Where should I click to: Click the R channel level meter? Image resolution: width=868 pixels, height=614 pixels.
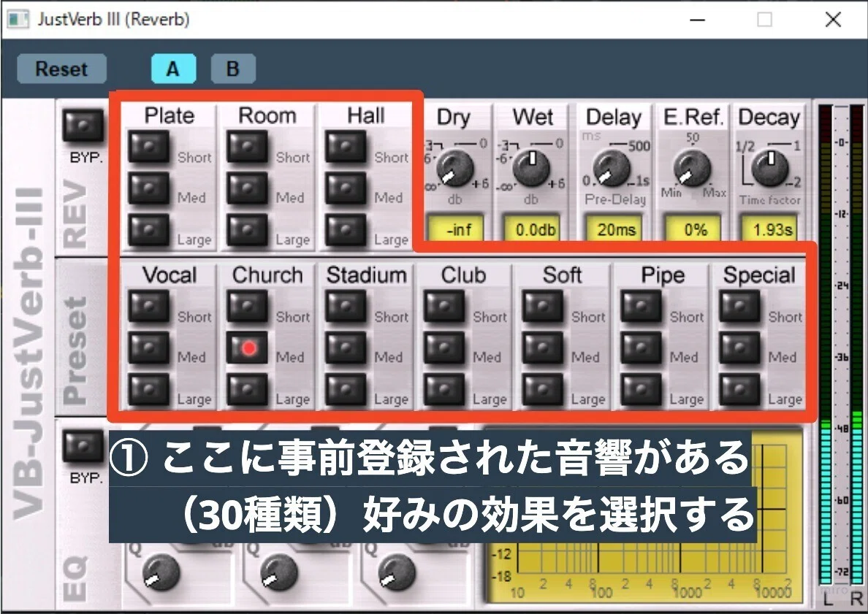[856, 346]
